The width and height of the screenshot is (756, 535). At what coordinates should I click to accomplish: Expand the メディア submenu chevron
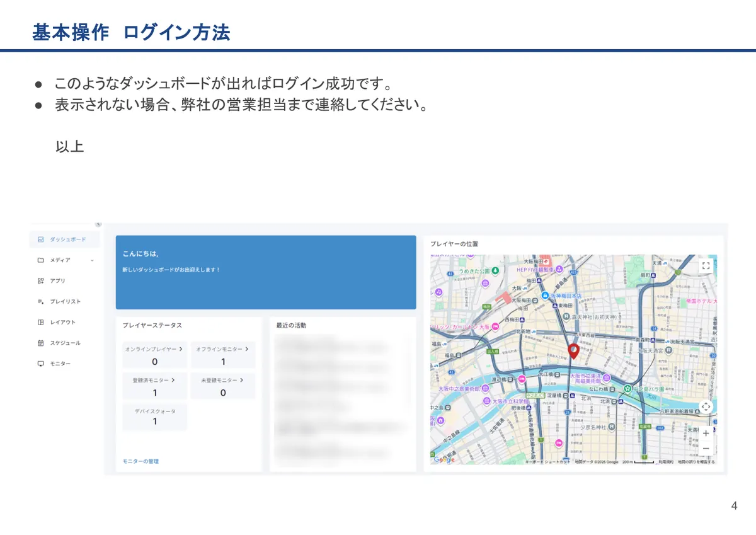[x=92, y=260]
